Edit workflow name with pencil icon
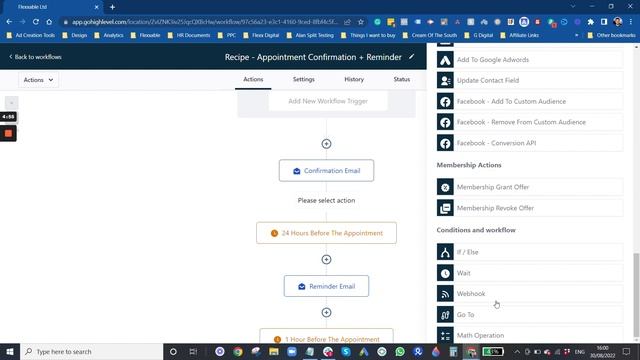The image size is (640, 360). pos(411,57)
